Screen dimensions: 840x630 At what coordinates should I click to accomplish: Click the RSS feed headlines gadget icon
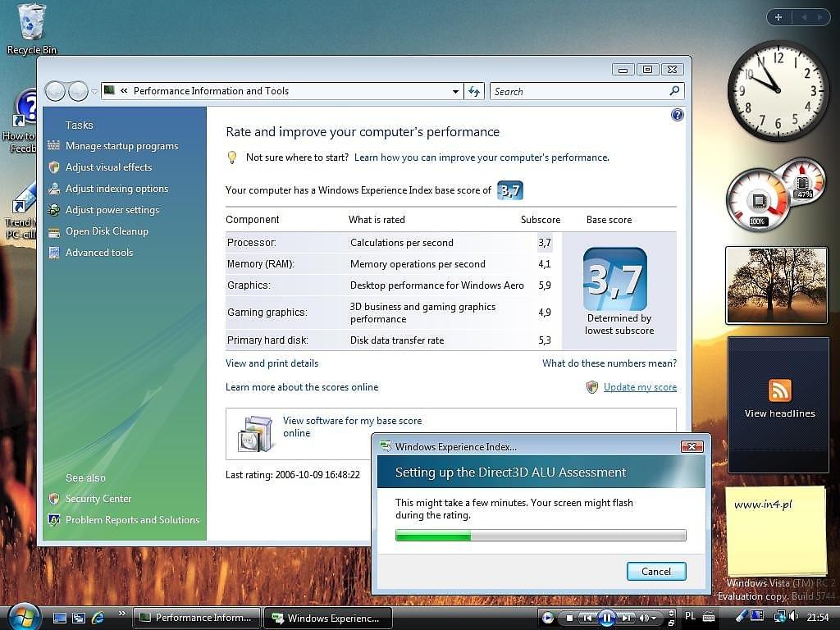[x=779, y=390]
